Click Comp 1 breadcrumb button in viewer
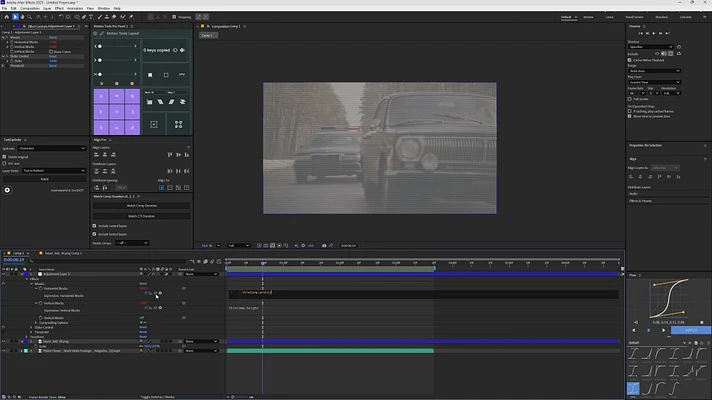The width and height of the screenshot is (712, 400). 207,35
